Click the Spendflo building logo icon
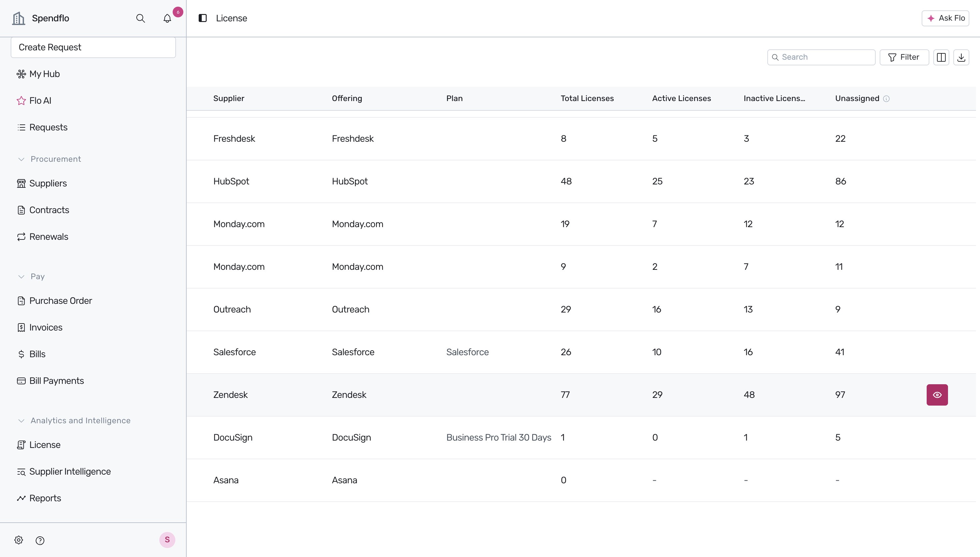 pyautogui.click(x=18, y=18)
